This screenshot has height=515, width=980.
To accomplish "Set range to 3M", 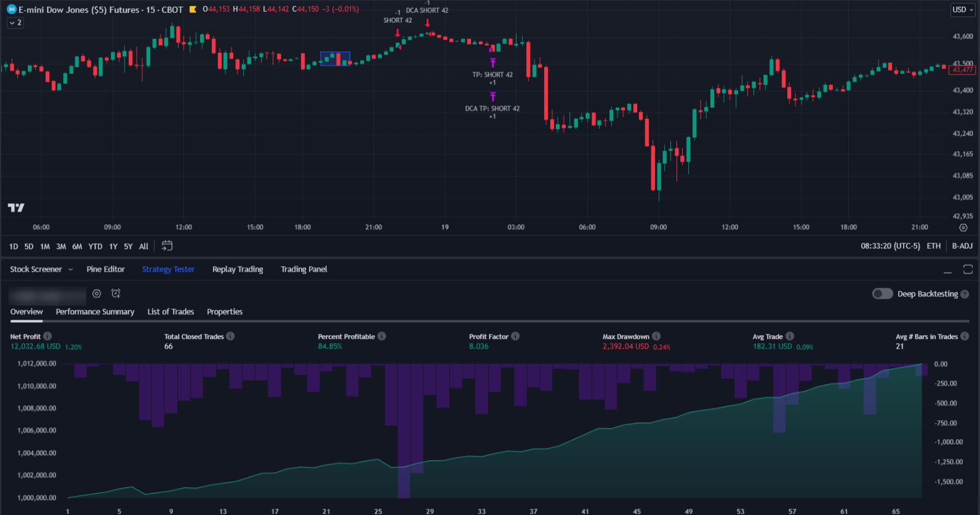I will (61, 246).
